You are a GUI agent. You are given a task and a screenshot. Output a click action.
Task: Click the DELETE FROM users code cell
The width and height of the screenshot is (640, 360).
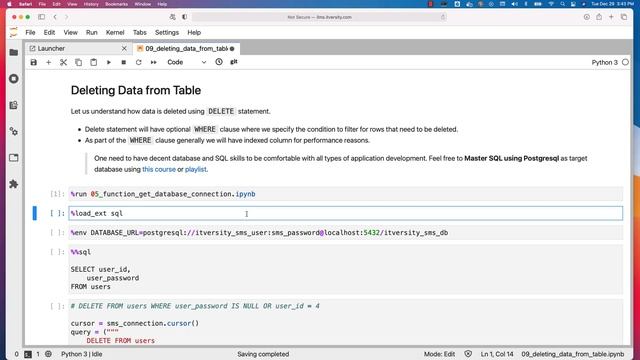click(346, 322)
